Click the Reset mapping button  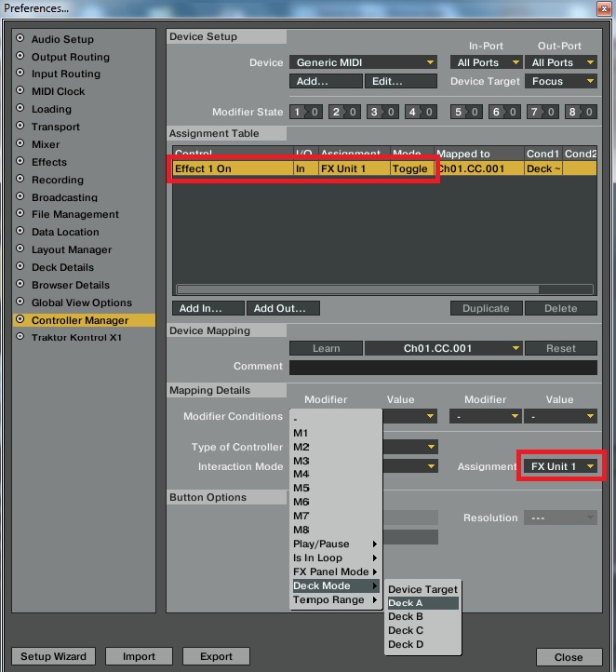[561, 348]
